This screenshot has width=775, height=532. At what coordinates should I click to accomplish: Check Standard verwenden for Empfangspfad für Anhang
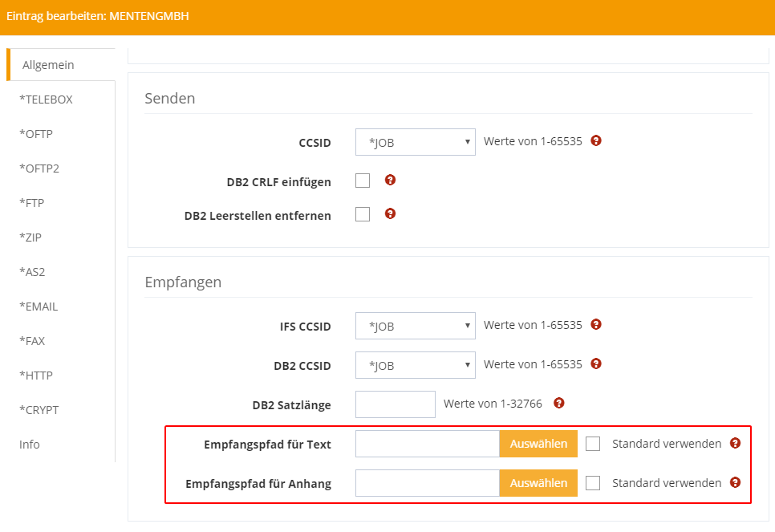pyautogui.click(x=593, y=483)
